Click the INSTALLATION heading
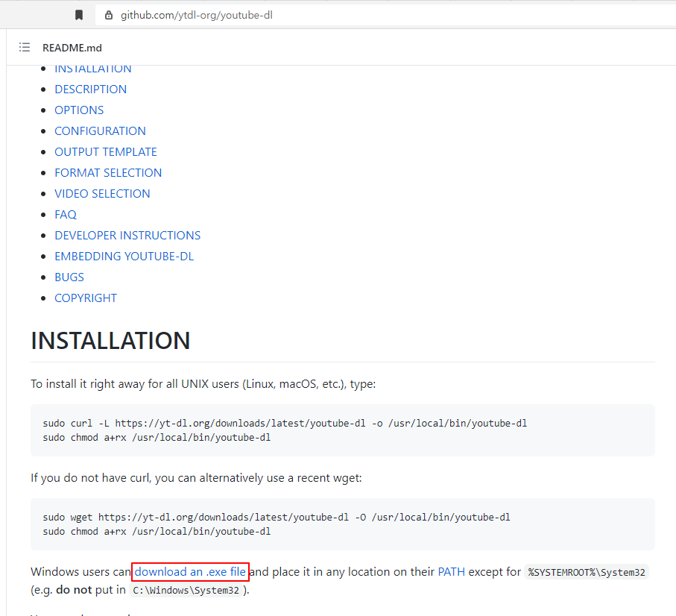The width and height of the screenshot is (676, 616). tap(110, 340)
